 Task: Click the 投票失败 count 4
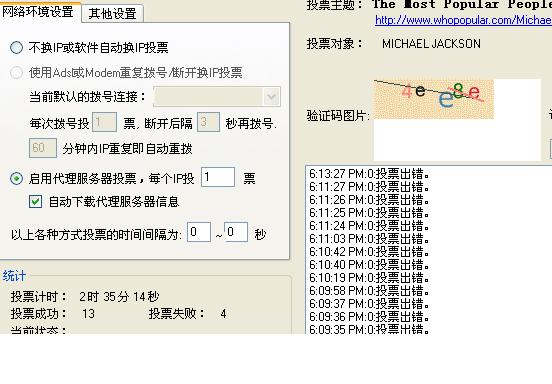tap(223, 314)
